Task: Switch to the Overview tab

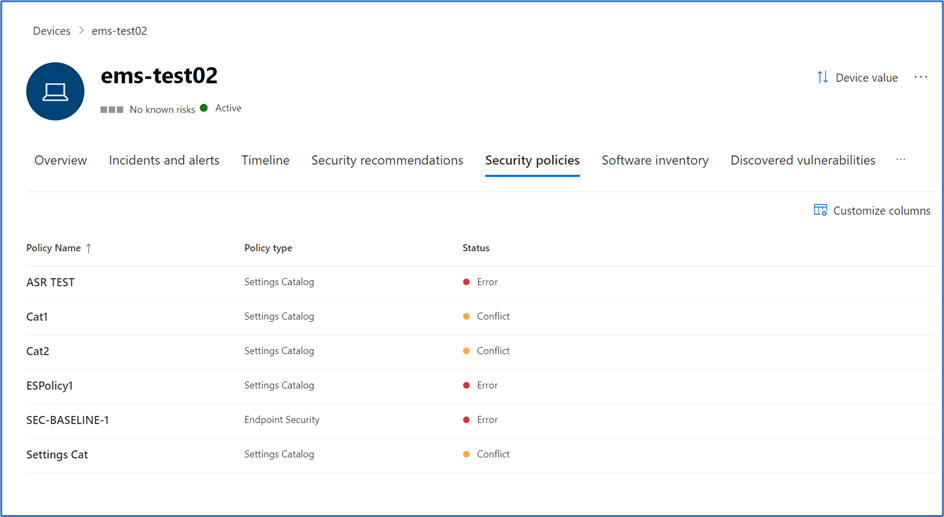Action: (60, 160)
